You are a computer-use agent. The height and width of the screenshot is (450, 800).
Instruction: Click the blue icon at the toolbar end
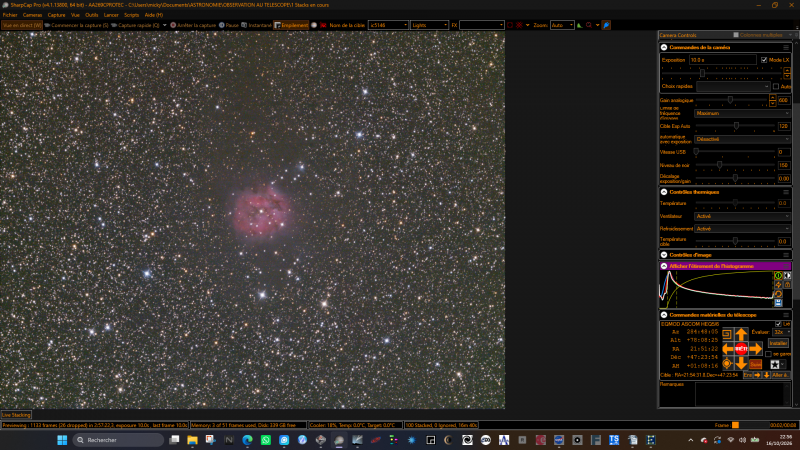[606, 25]
